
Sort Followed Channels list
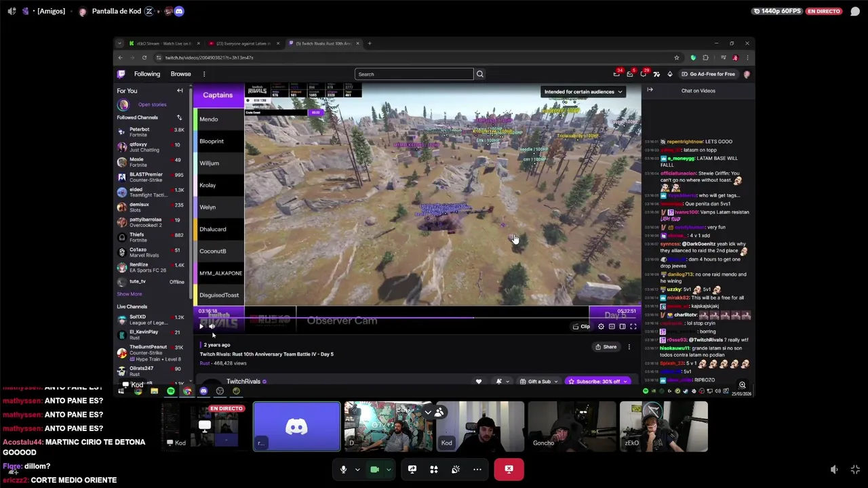click(179, 117)
